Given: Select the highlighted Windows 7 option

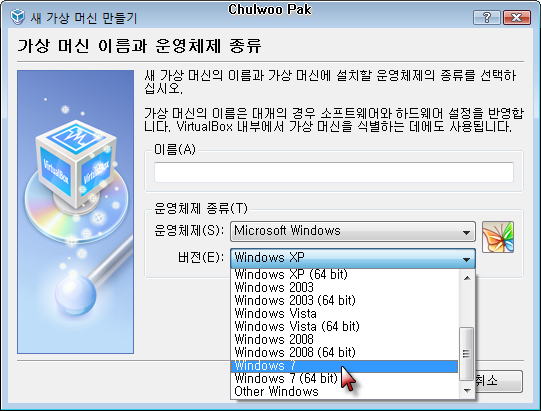Looking at the screenshot, I should click(344, 366).
